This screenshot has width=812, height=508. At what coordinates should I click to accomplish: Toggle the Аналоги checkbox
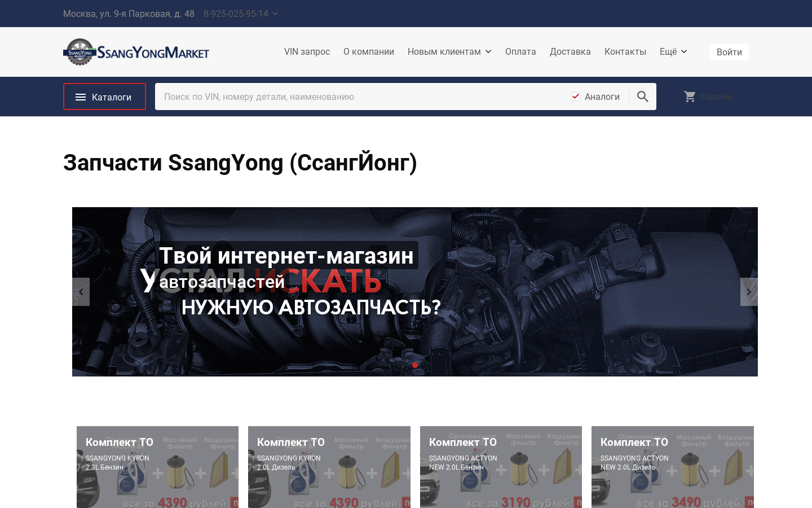pos(576,97)
